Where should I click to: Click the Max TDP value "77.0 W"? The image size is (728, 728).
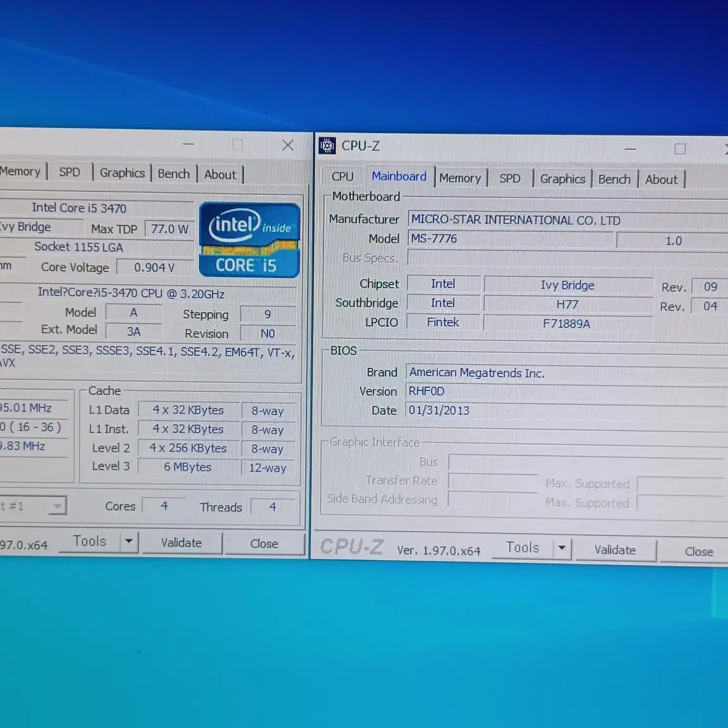(x=169, y=229)
